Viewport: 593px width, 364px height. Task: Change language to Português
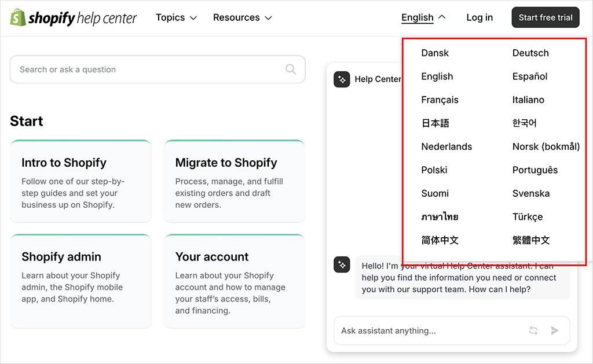tap(535, 170)
